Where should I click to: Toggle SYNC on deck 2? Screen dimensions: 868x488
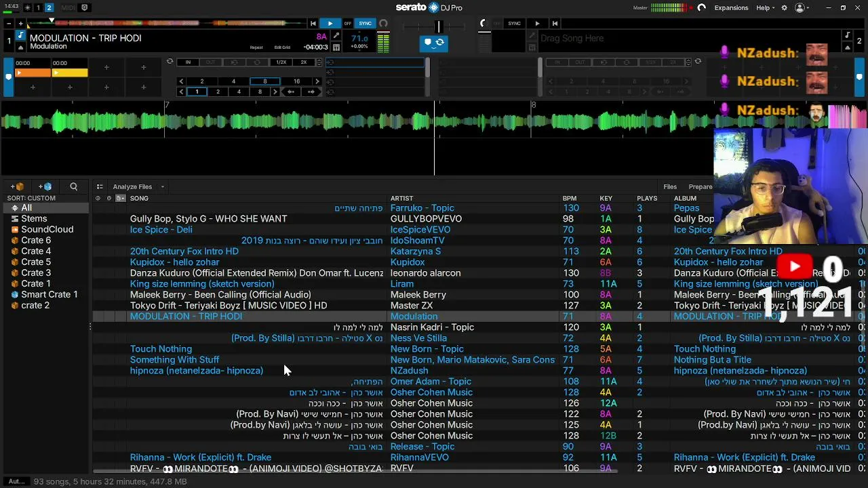point(514,24)
